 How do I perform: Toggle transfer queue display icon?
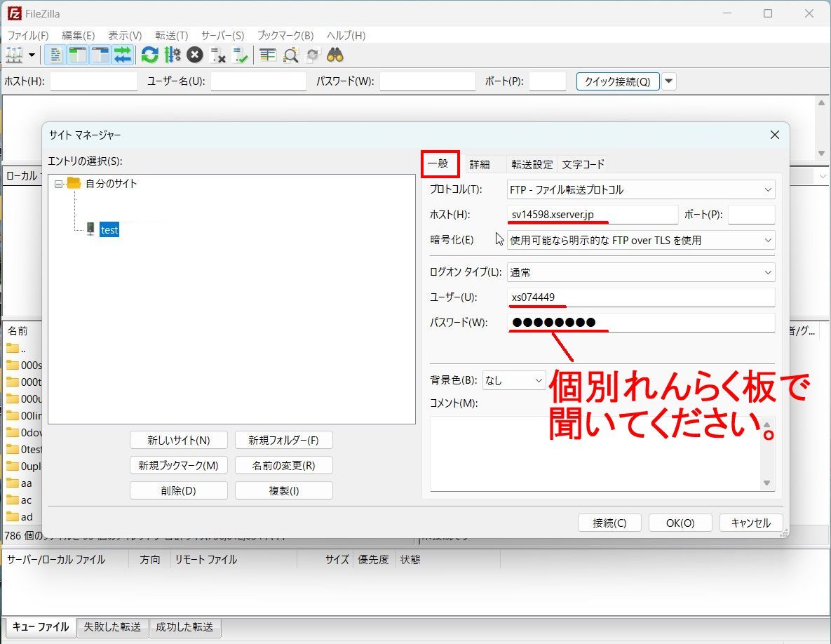point(123,55)
